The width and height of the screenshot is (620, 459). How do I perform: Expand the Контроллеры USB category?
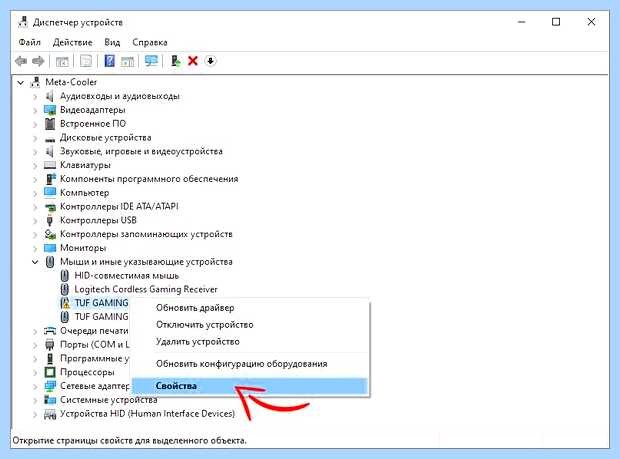point(35,221)
